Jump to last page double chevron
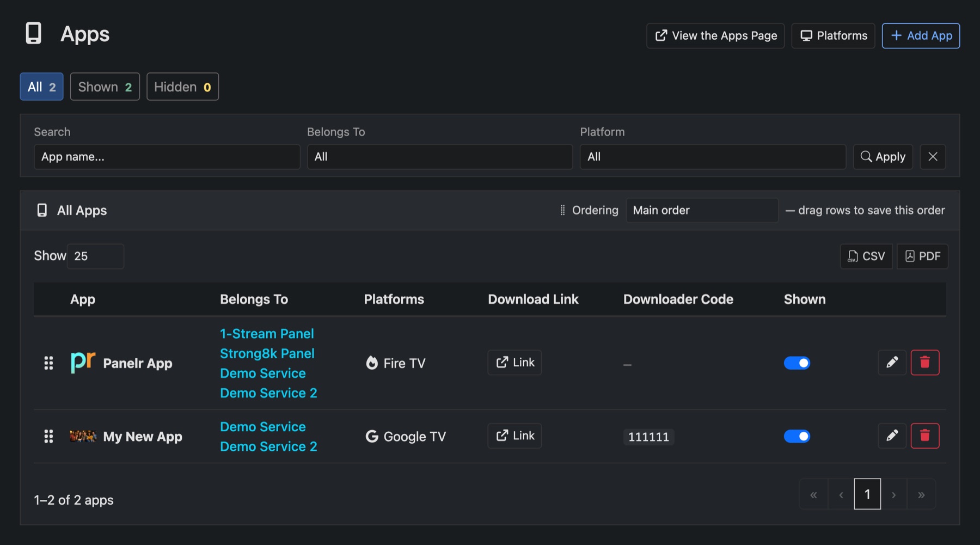 tap(921, 494)
